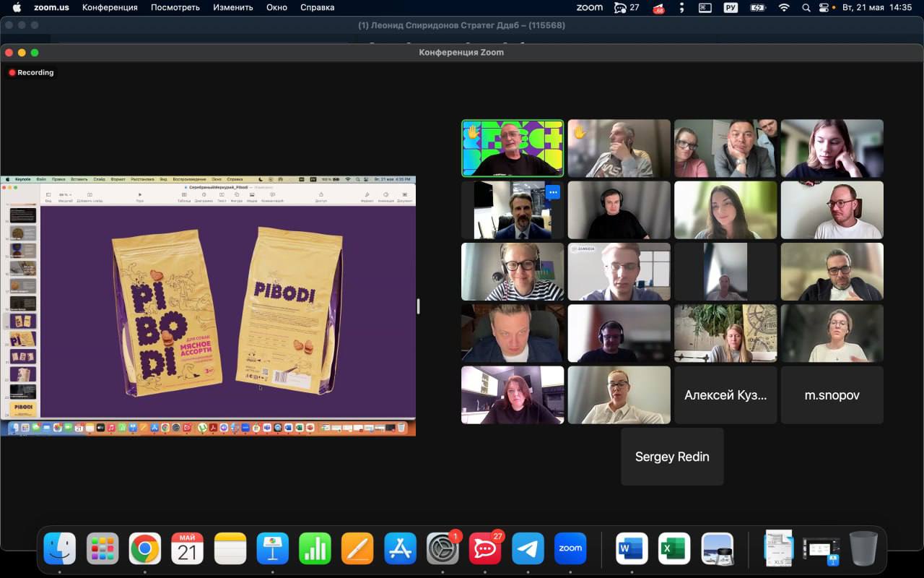The height and width of the screenshot is (578, 924).
Task: Open Finder from the Dock
Action: (59, 549)
